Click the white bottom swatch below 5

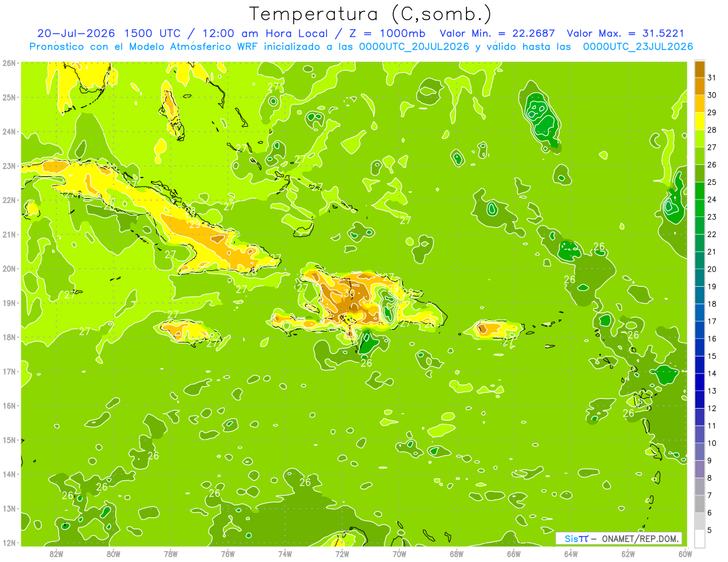699,538
